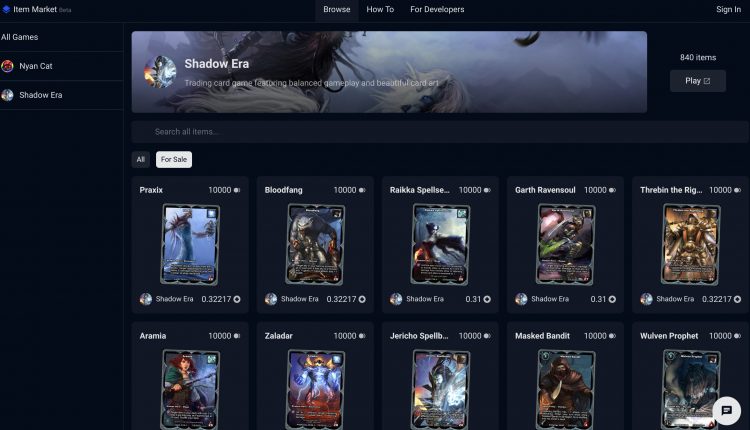Open the Praxix card image
The width and height of the screenshot is (750, 430).
click(x=190, y=244)
